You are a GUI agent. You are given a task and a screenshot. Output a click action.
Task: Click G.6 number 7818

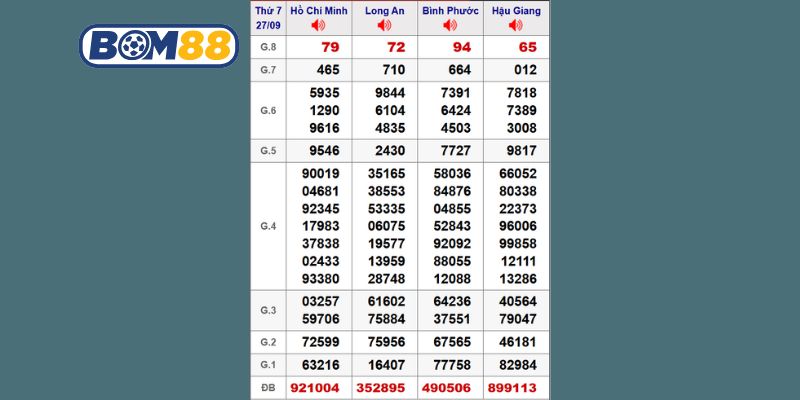coord(522,93)
